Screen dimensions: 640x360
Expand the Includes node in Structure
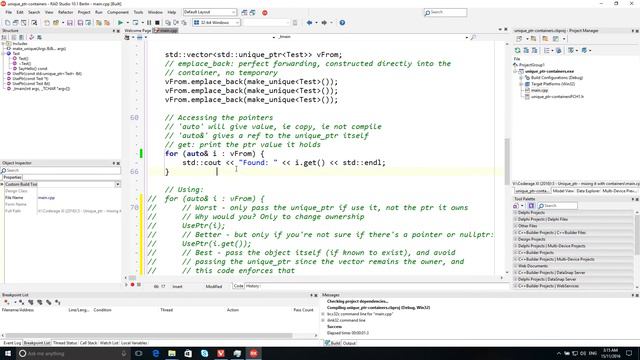[3, 43]
